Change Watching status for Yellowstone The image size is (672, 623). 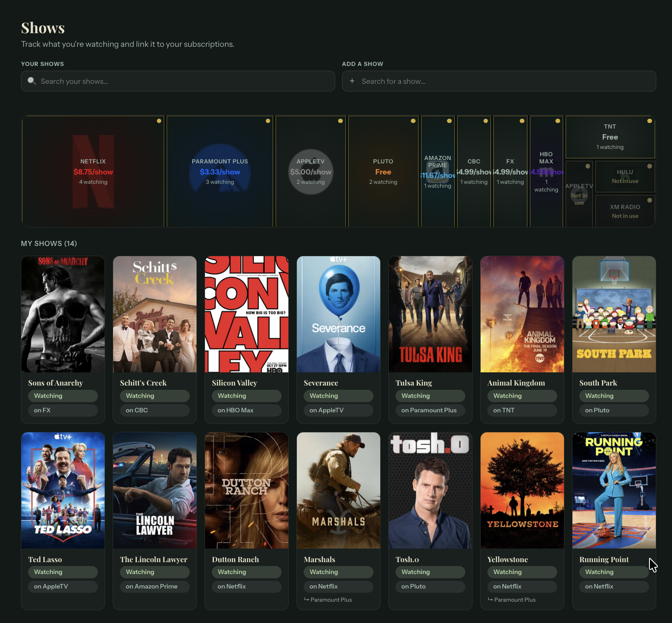[522, 572]
